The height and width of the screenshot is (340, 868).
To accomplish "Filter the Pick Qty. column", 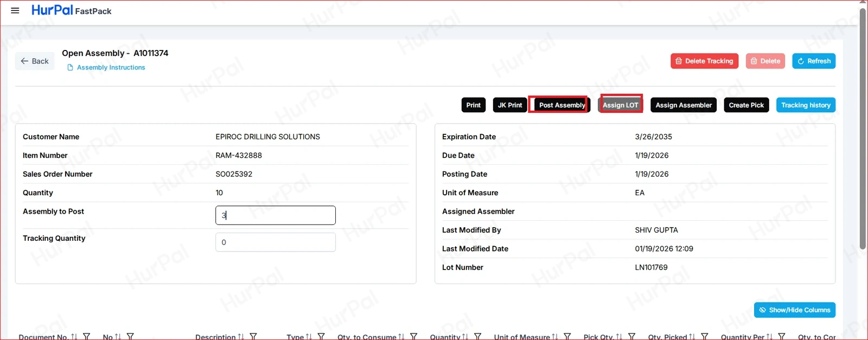I will [x=631, y=337].
